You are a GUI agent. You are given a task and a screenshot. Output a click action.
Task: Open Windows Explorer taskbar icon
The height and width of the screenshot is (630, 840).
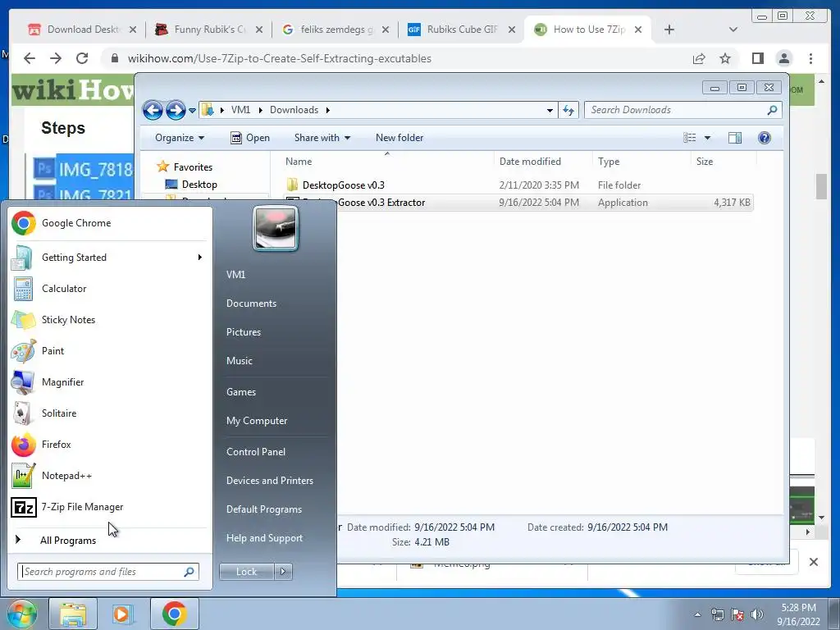tap(73, 614)
